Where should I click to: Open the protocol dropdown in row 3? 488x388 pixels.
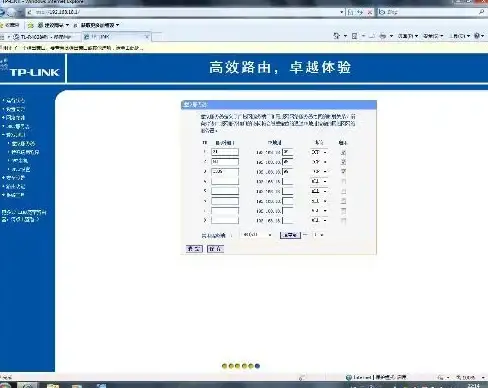coord(319,171)
